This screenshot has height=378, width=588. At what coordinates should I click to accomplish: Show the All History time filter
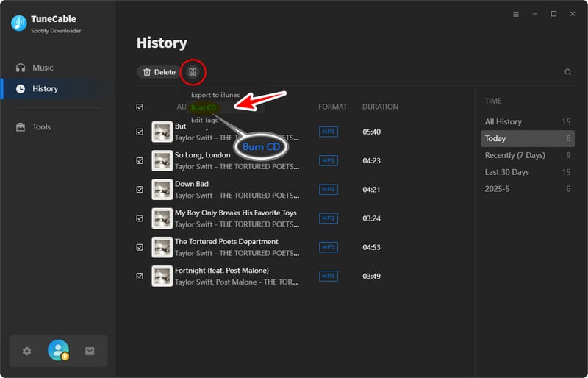coord(503,121)
